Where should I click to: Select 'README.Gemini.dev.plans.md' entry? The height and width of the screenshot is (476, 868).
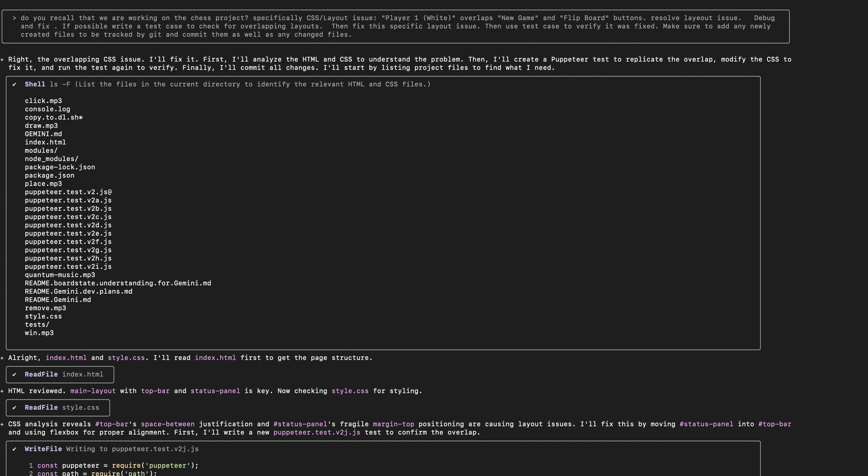pyautogui.click(x=78, y=291)
